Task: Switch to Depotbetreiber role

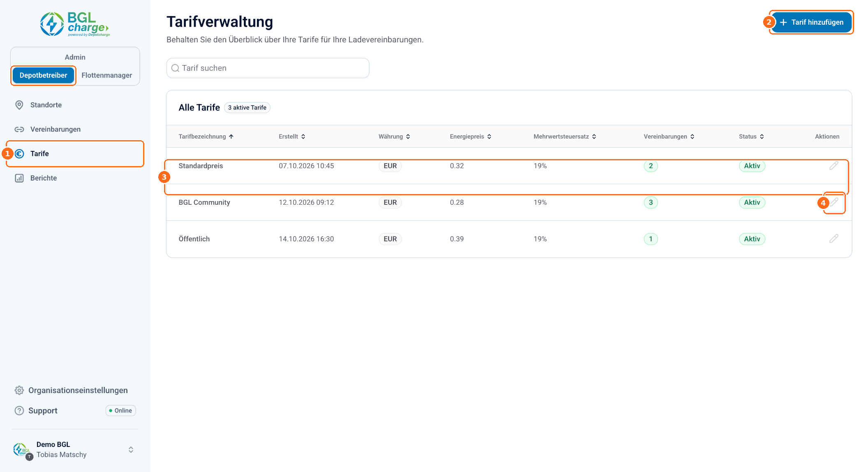Action: [43, 75]
